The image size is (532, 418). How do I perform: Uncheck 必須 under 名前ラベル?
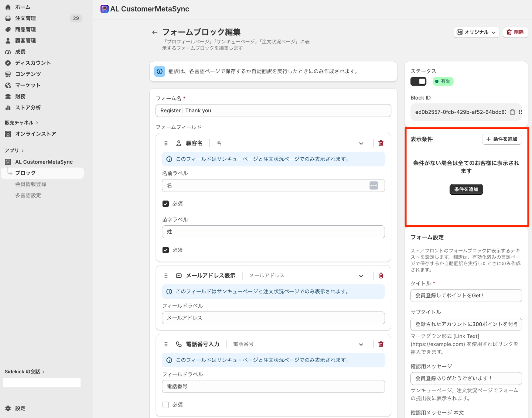[166, 204]
